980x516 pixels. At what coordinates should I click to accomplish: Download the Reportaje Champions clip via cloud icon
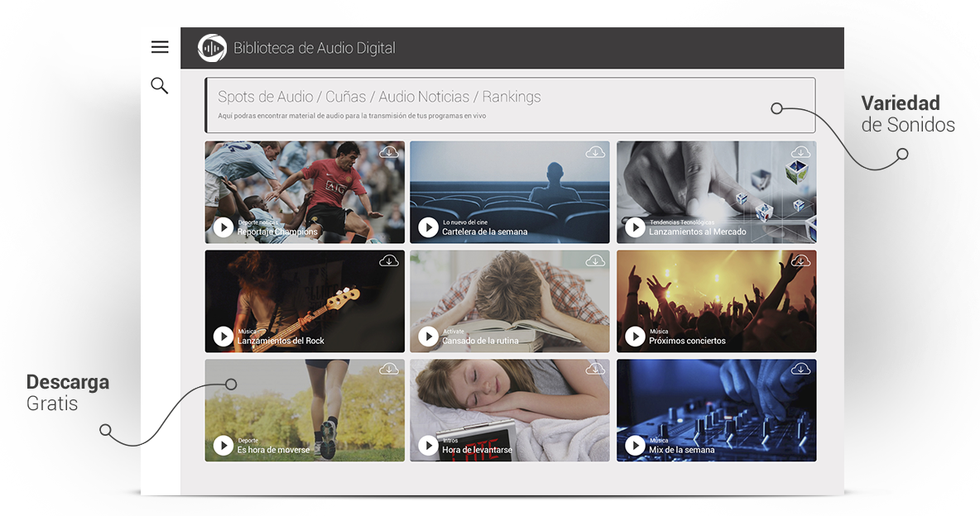(389, 152)
